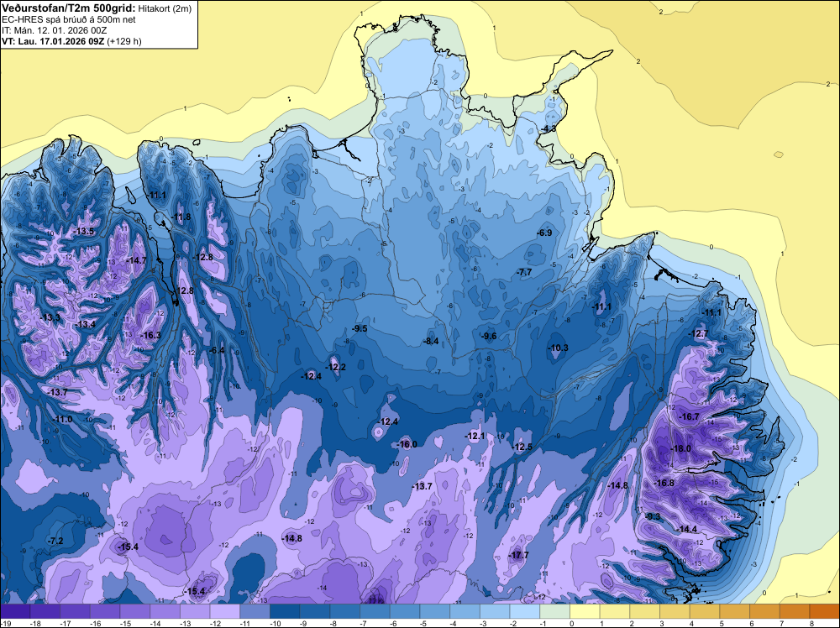
Task: Click the -12.5 temperature label
Action: pos(522,447)
